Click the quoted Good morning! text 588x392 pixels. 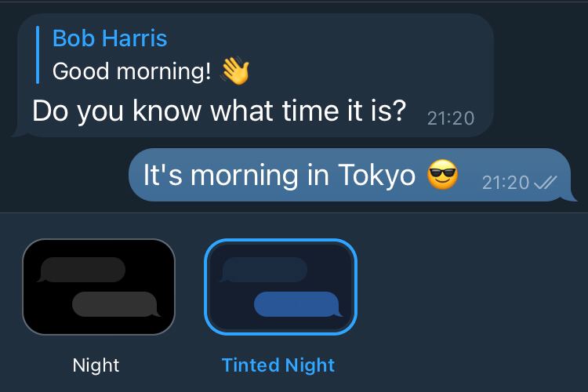coord(132,71)
